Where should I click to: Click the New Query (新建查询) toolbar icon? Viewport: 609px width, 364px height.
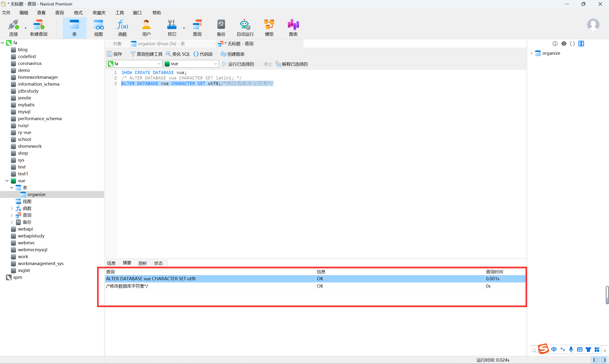39,27
